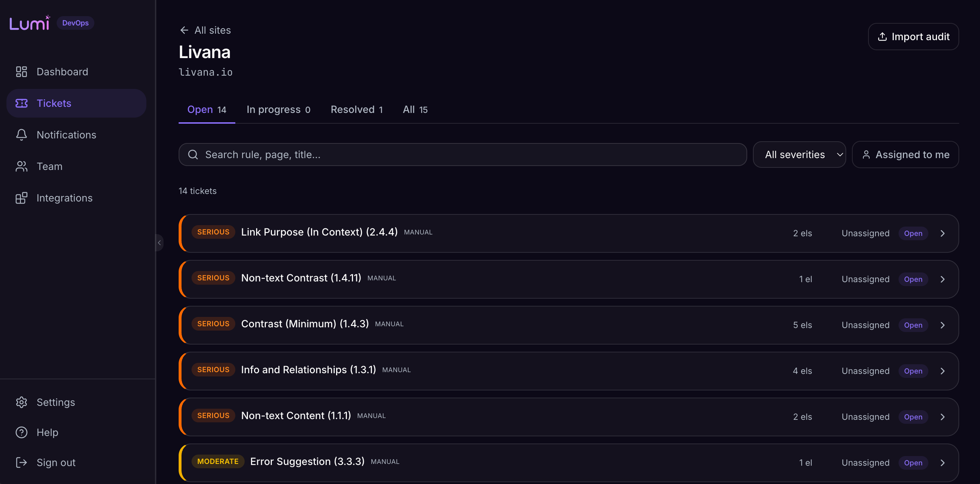The width and height of the screenshot is (980, 484).
Task: Click Unassigned on the Non-text Contrast row
Action: coord(866,279)
